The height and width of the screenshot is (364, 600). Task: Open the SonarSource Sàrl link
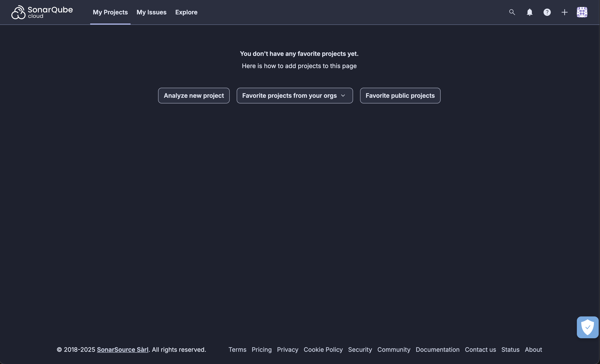point(122,350)
